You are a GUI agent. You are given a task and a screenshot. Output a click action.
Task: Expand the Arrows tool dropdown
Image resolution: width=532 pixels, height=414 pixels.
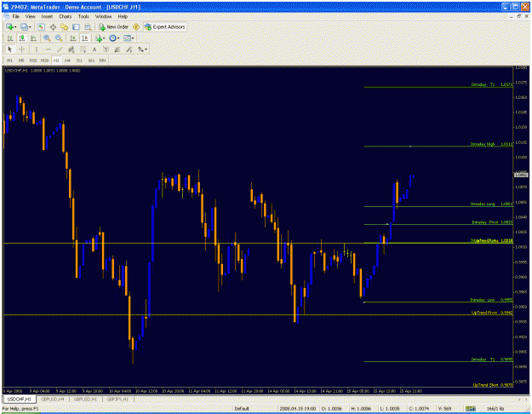(x=146, y=49)
